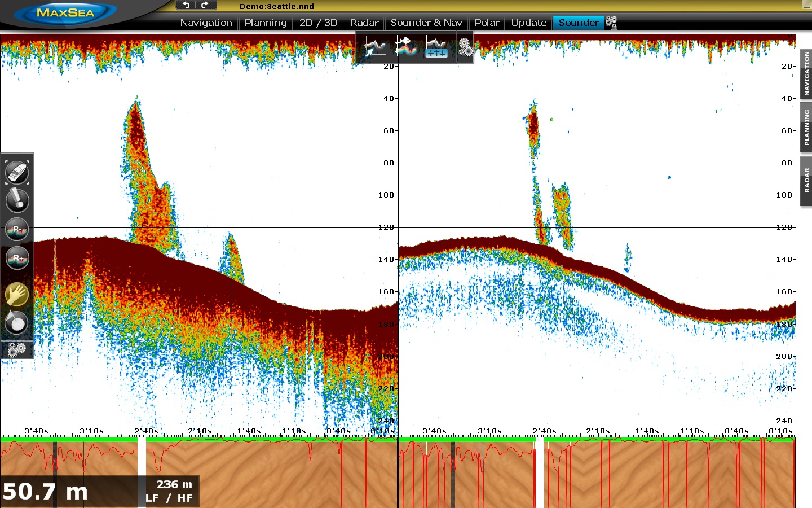Screen dimensions: 812x508
Task: Click the sounder adjustment sliders icon
Action: pyautogui.click(x=436, y=46)
